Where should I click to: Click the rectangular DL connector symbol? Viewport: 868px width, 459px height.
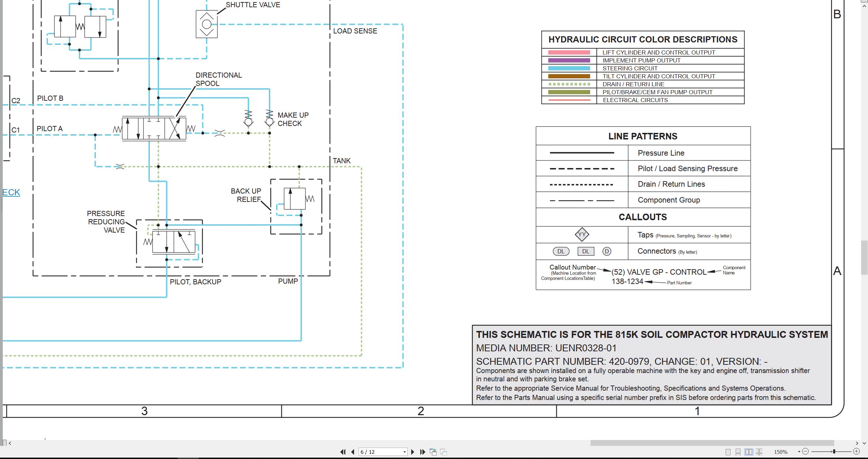click(586, 251)
